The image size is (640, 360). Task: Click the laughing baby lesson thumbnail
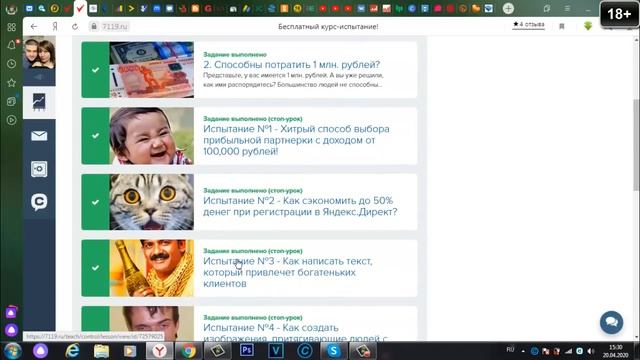tap(151, 136)
